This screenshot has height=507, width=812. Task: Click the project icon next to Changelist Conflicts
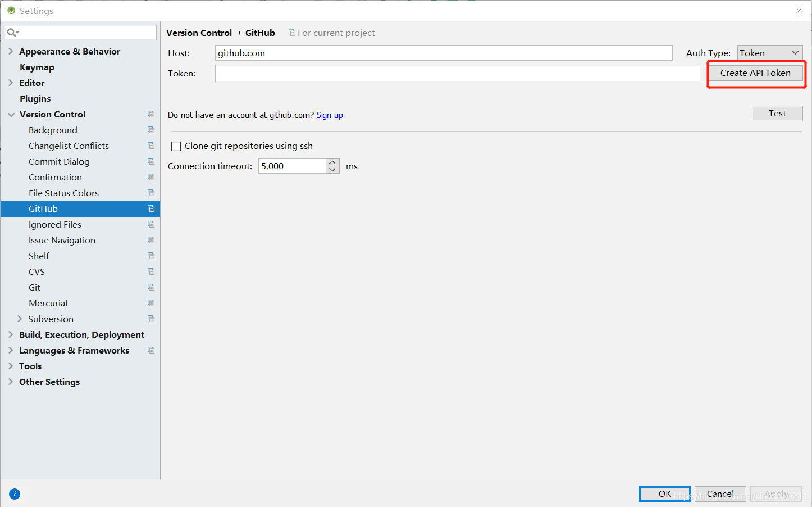coord(151,146)
